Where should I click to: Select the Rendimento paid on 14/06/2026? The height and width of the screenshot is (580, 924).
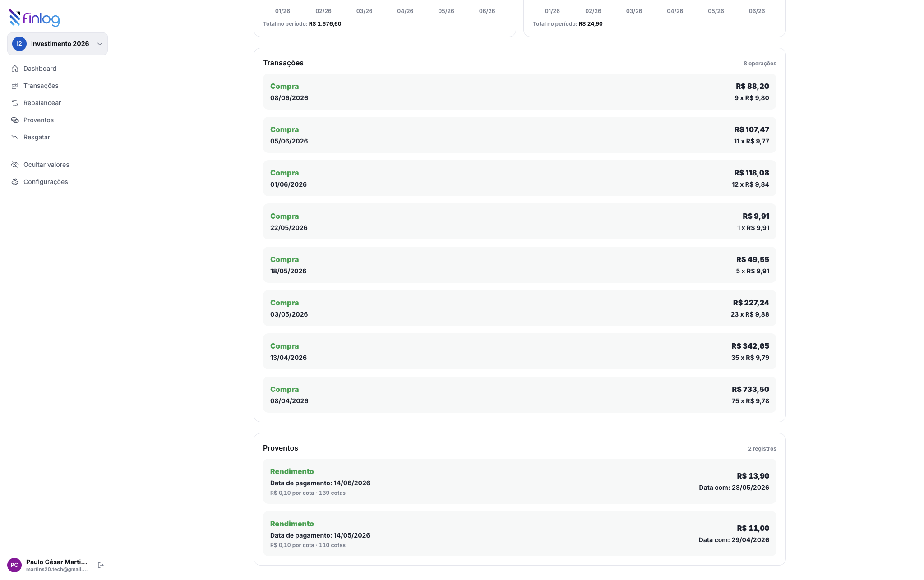(520, 481)
